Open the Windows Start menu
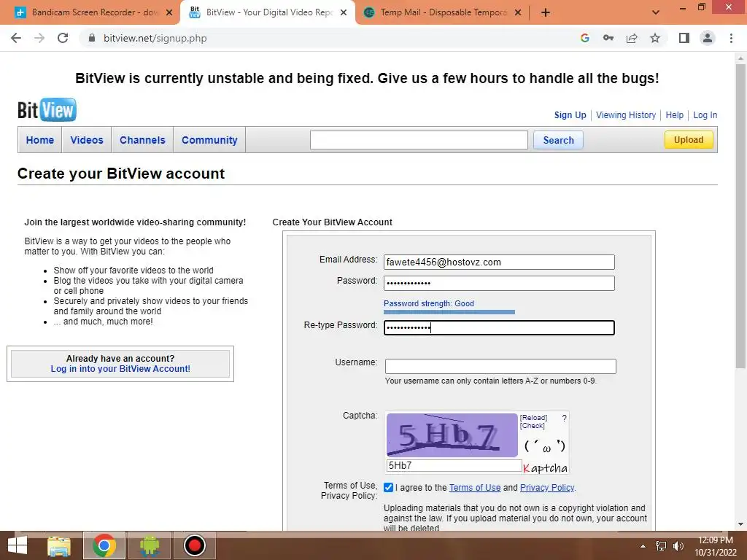The height and width of the screenshot is (560, 747). point(18,545)
